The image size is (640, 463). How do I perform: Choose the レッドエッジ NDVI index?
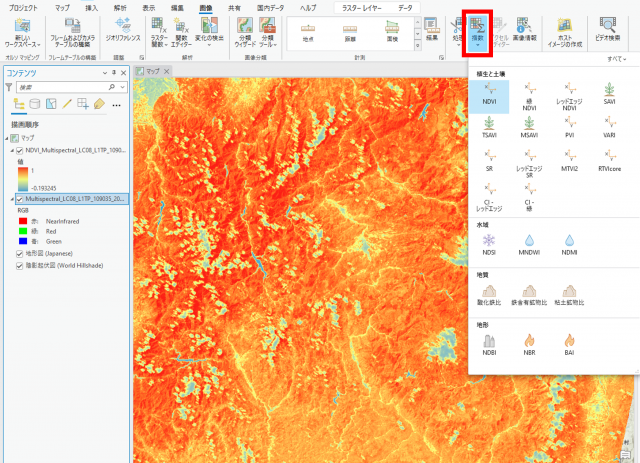pyautogui.click(x=569, y=96)
